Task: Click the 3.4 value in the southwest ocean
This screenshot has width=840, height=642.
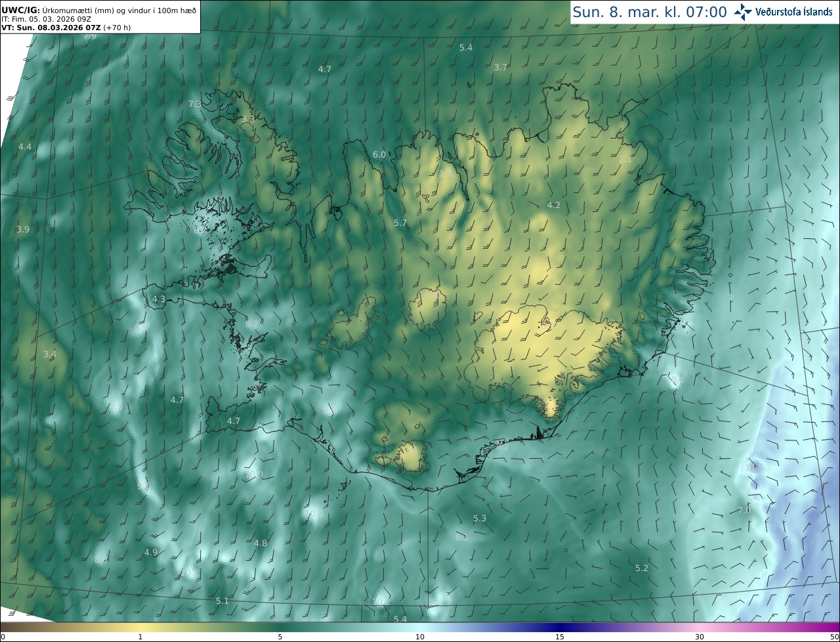Action: click(x=49, y=354)
